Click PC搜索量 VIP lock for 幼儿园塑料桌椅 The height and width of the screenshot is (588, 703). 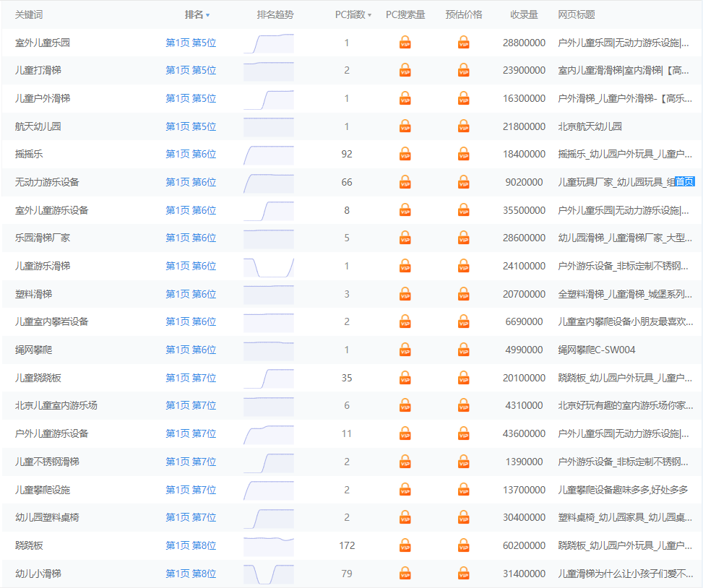tap(405, 518)
